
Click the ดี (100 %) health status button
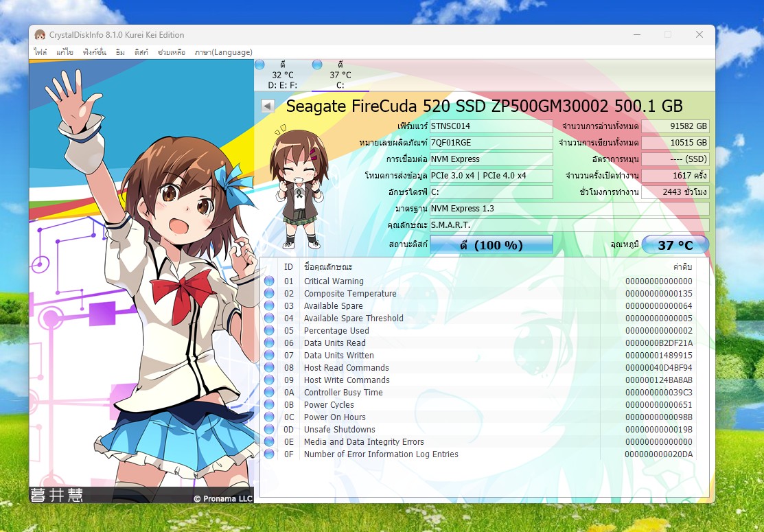pyautogui.click(x=491, y=244)
